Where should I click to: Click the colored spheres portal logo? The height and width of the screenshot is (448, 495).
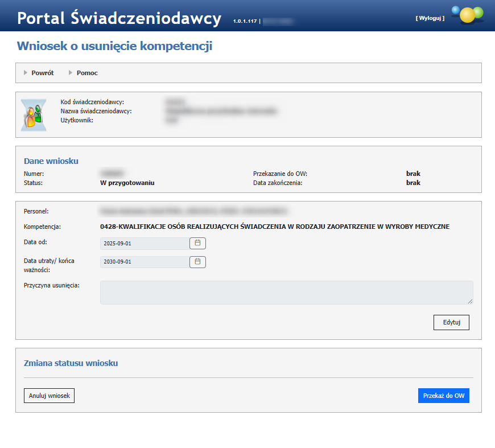(x=467, y=15)
